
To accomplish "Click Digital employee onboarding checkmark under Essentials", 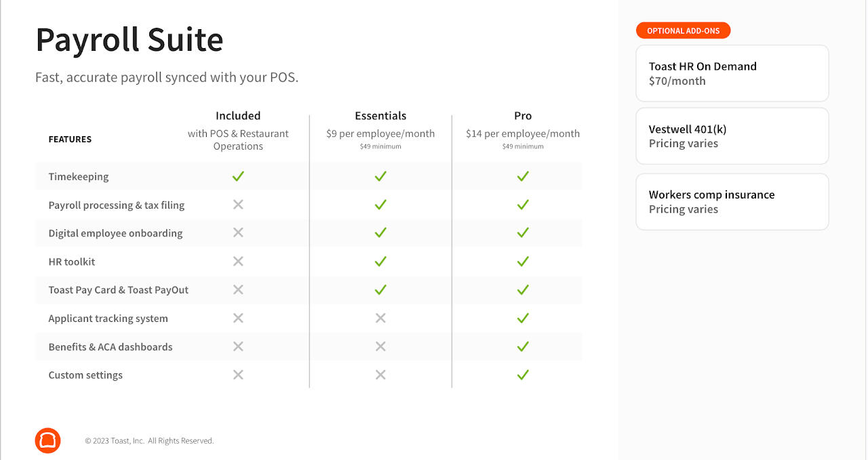I will [x=380, y=233].
